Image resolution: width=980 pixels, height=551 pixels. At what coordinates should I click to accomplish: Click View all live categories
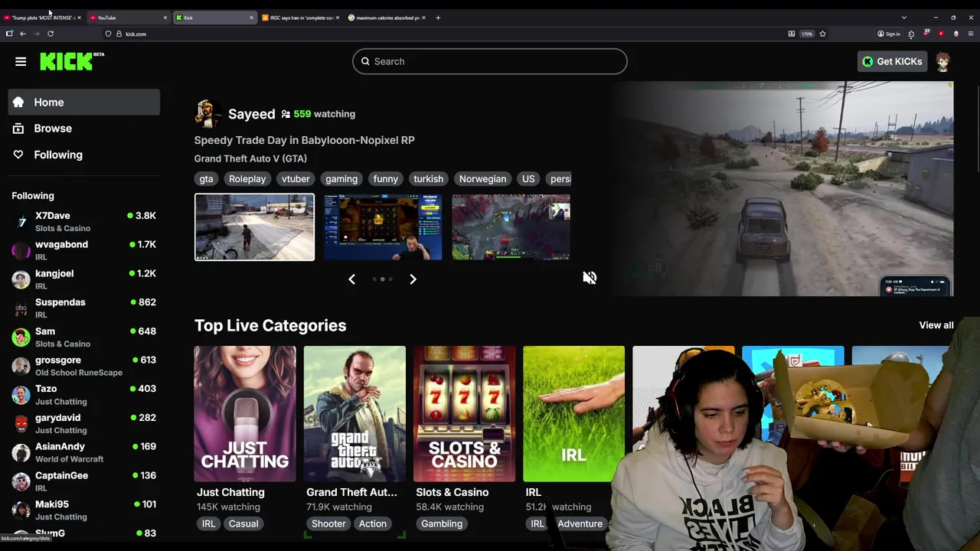(x=936, y=325)
